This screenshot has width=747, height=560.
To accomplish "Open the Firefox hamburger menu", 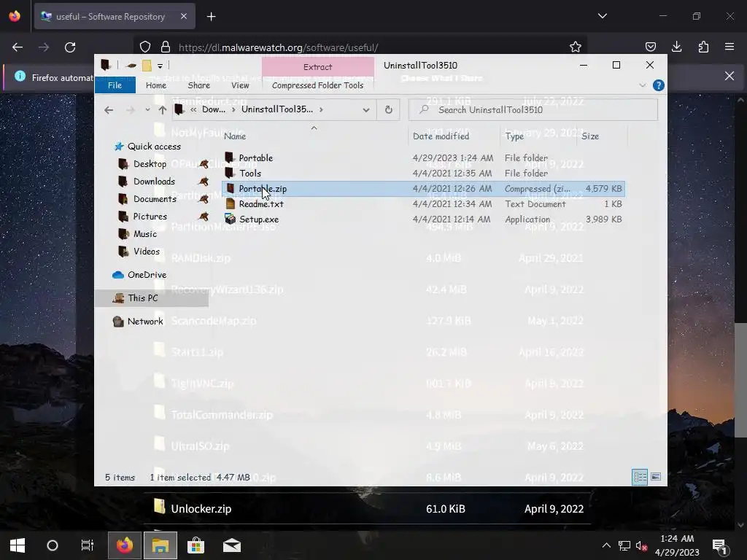I will [729, 47].
